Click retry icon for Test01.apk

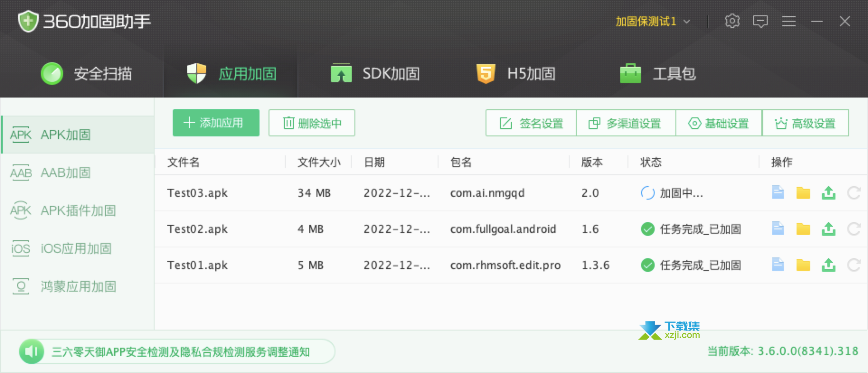[854, 265]
